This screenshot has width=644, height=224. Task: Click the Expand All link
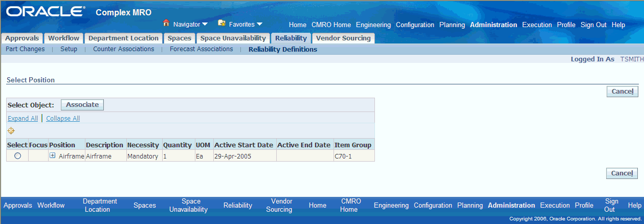click(x=23, y=119)
